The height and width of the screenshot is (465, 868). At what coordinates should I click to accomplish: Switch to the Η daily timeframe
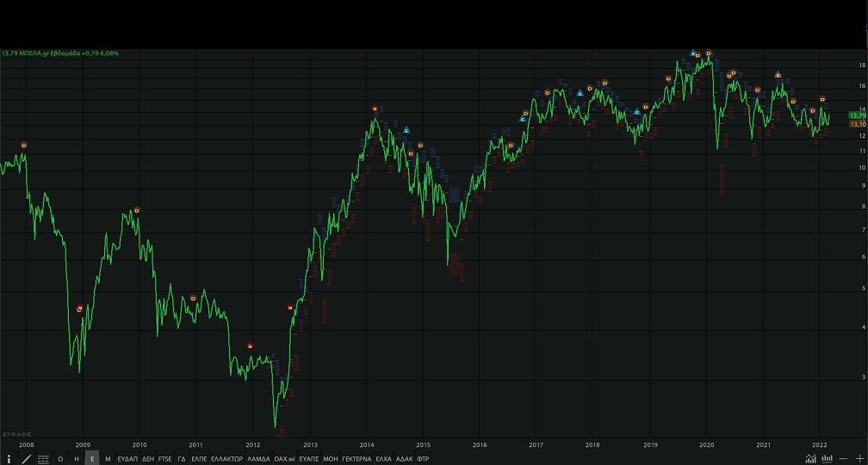pyautogui.click(x=77, y=458)
